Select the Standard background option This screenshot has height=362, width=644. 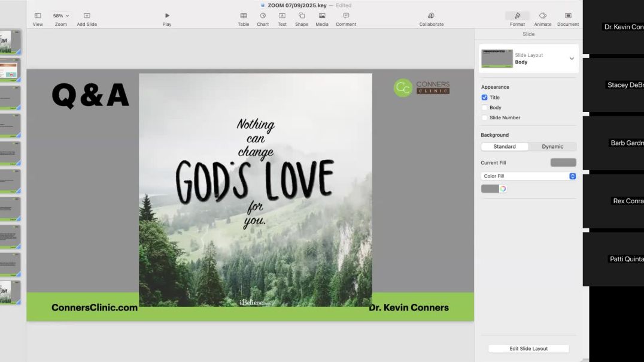pos(505,146)
